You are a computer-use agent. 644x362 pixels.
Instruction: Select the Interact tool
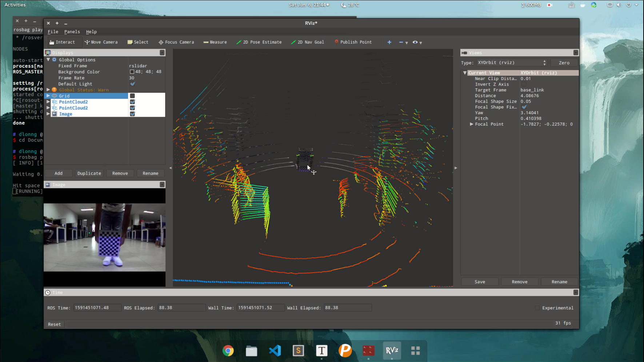(62, 42)
